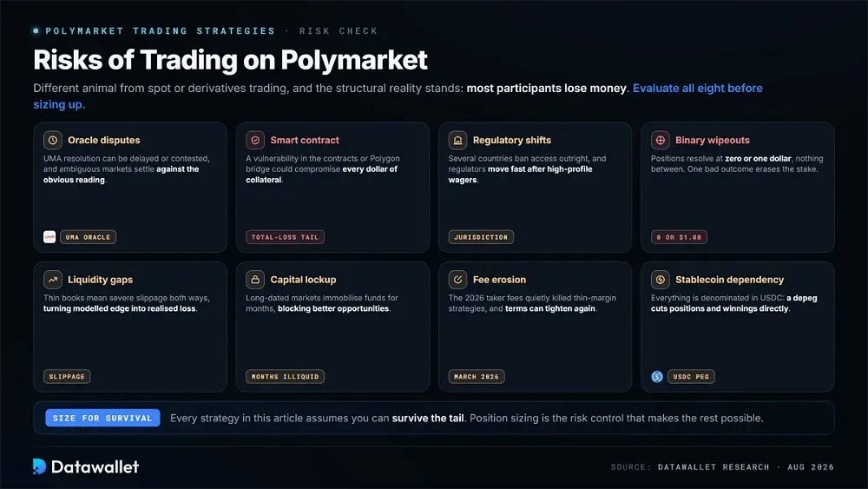Viewport: 868px width, 489px height.
Task: Click the 'Evaluate all eight before' blue link
Action: click(698, 88)
